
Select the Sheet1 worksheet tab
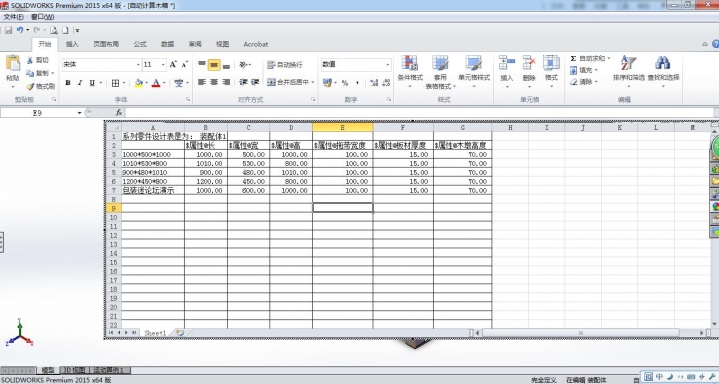[155, 333]
